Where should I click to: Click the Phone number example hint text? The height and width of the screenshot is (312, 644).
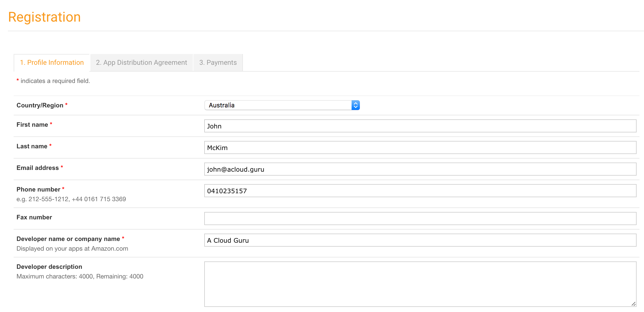[x=71, y=199]
